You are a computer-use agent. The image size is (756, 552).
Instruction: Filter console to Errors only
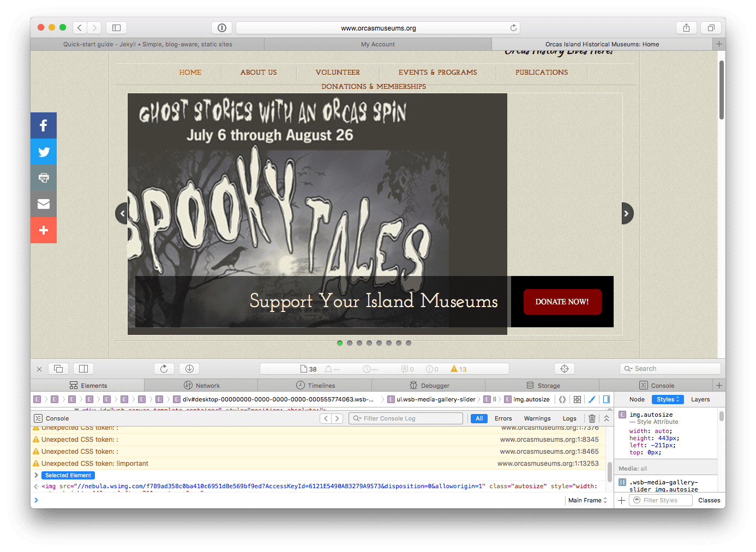[x=503, y=418]
